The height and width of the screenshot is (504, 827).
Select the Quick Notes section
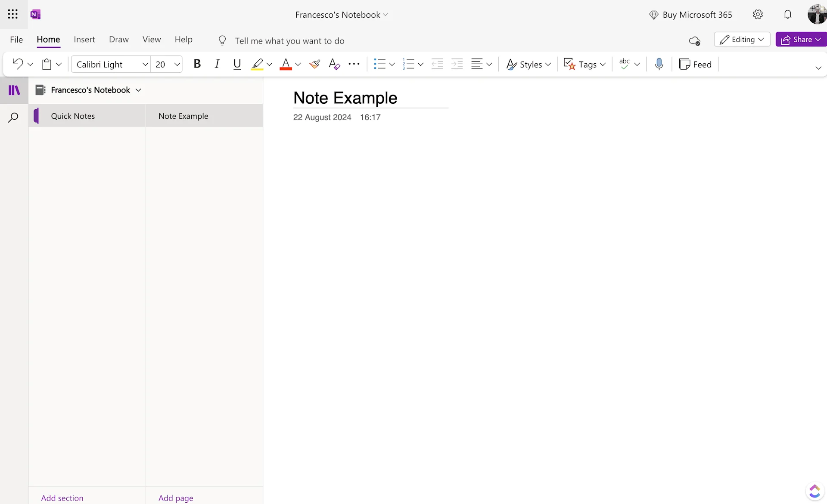[73, 115]
